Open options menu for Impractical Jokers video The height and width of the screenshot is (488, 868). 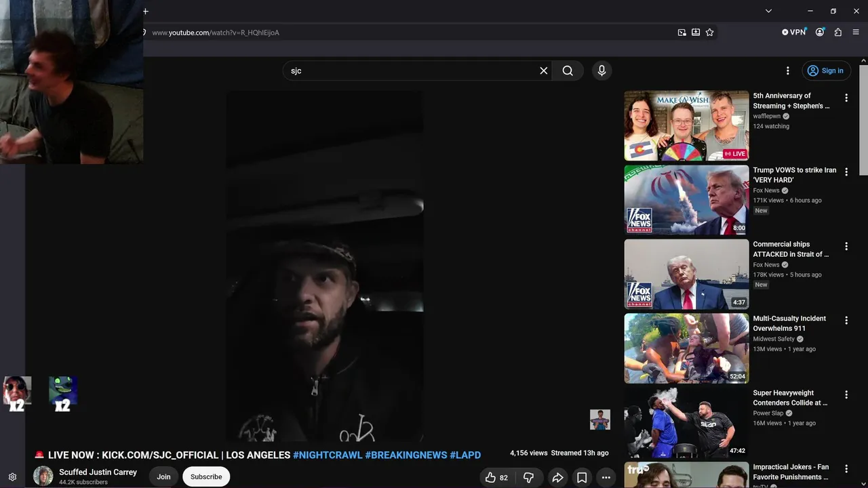[x=846, y=469]
